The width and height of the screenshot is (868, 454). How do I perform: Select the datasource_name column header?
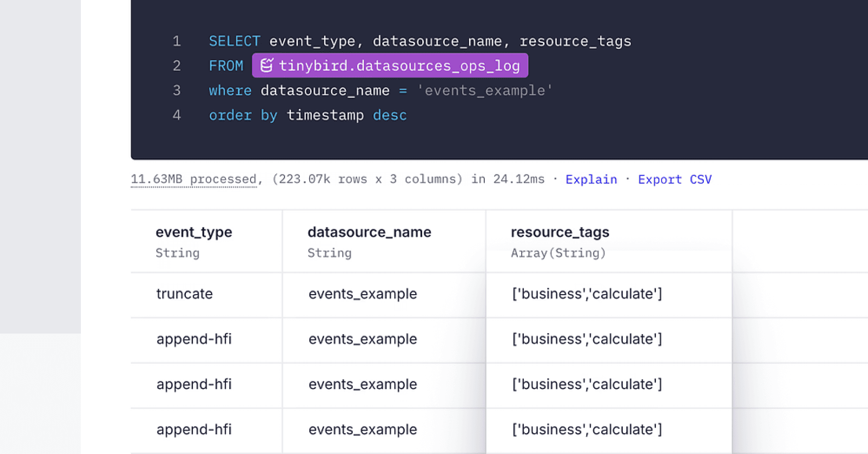click(x=369, y=232)
